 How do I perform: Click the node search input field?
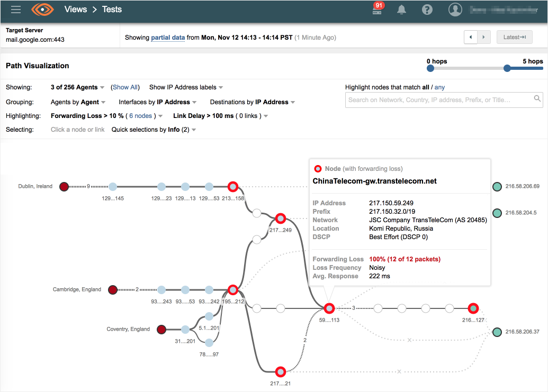[x=437, y=99]
